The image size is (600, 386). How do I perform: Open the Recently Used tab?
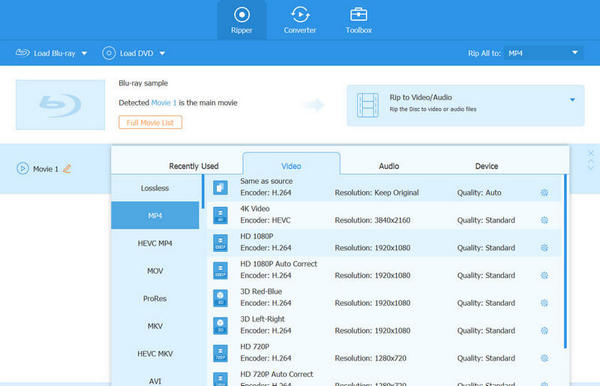point(194,166)
